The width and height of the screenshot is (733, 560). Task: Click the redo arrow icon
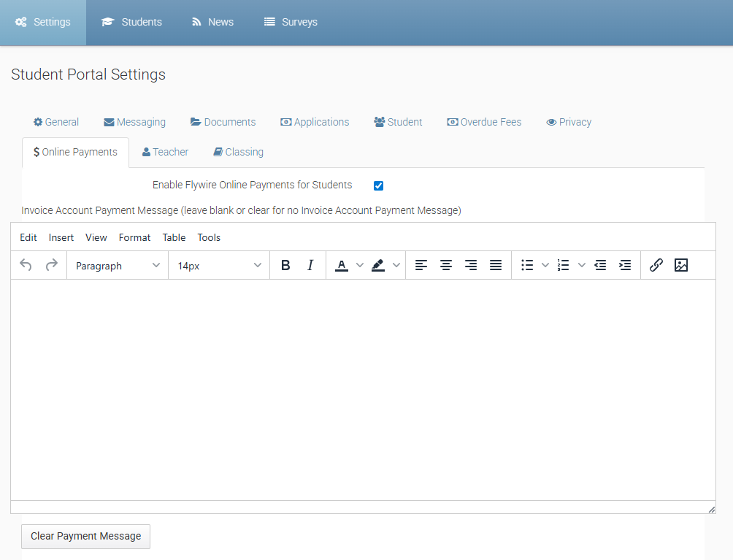(x=51, y=266)
